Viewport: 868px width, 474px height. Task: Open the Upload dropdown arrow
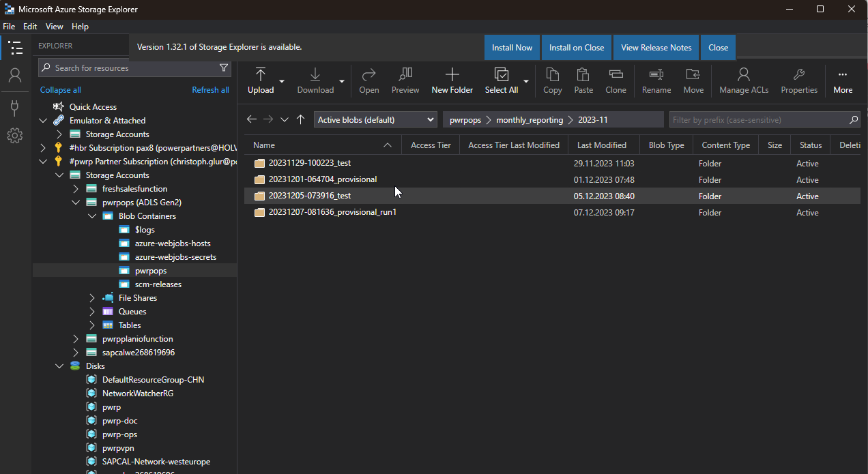click(x=282, y=81)
